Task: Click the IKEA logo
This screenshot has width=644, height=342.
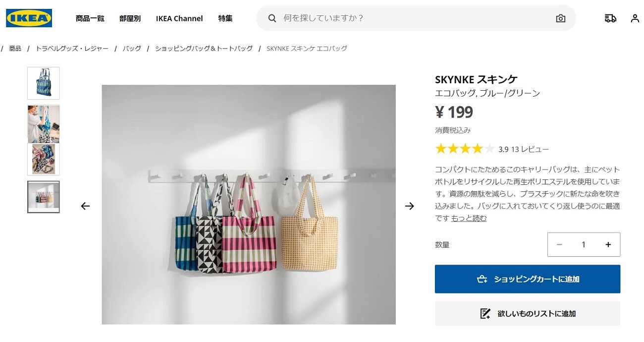Action: 29,18
